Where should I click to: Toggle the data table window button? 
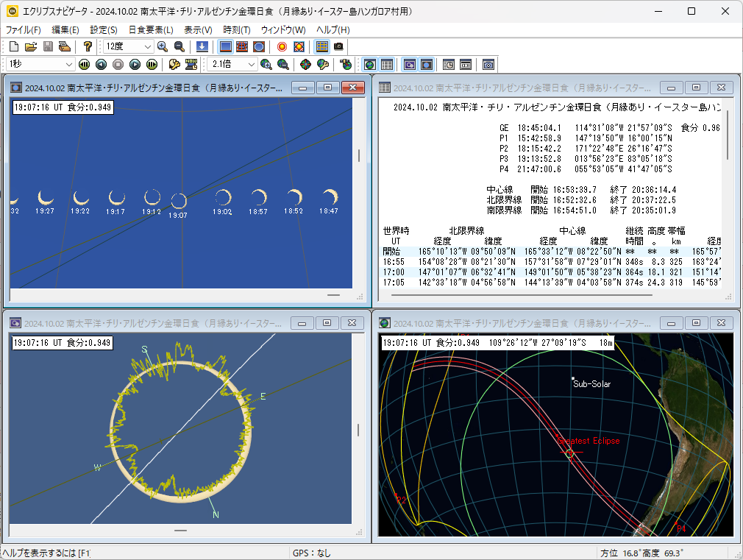pos(387,65)
